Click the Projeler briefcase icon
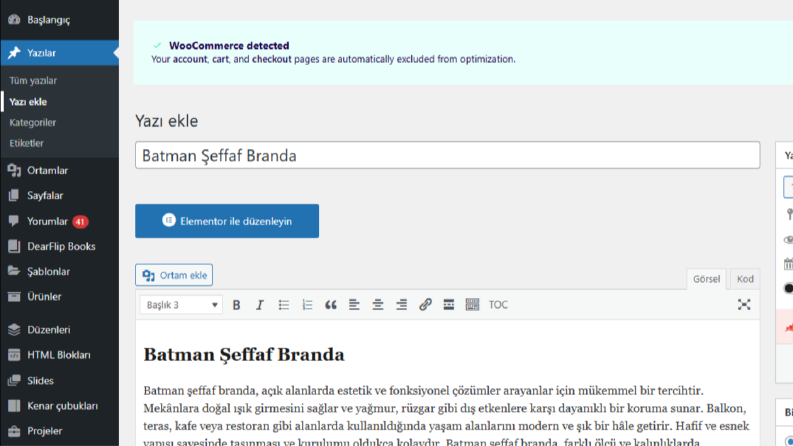Viewport: 793px width, 446px height. click(14, 431)
